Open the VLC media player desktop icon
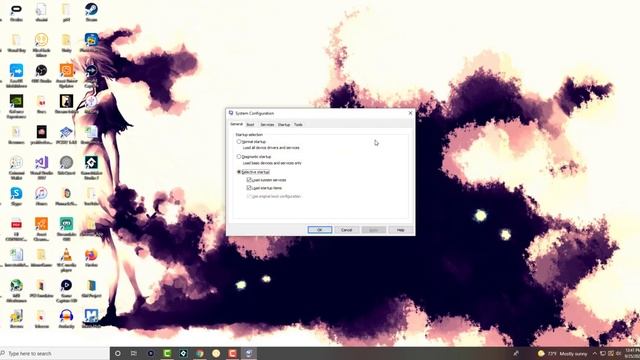The image size is (640, 360). 66,260
